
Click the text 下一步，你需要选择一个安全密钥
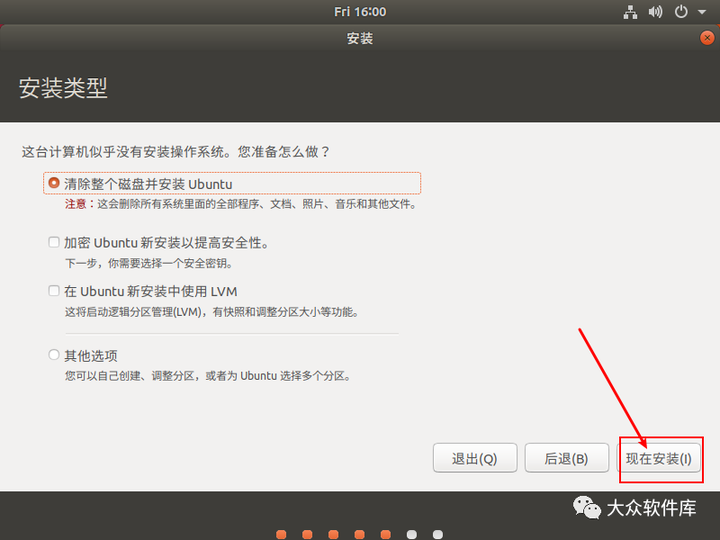coord(149,263)
